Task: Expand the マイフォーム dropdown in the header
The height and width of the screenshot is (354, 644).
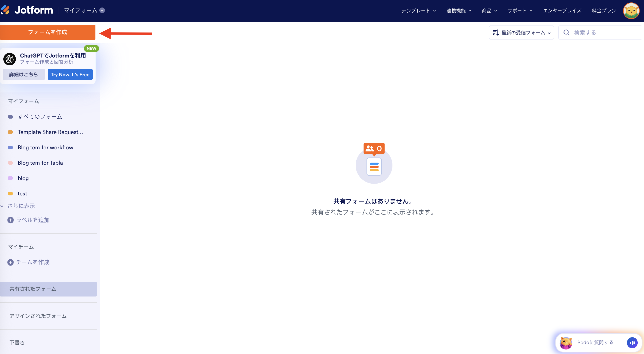Action: pyautogui.click(x=102, y=10)
